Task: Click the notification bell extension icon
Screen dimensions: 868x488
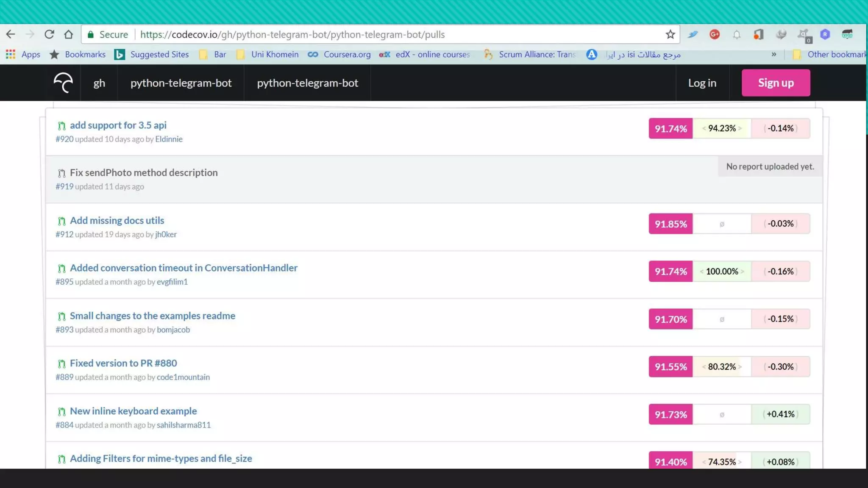Action: pos(737,35)
